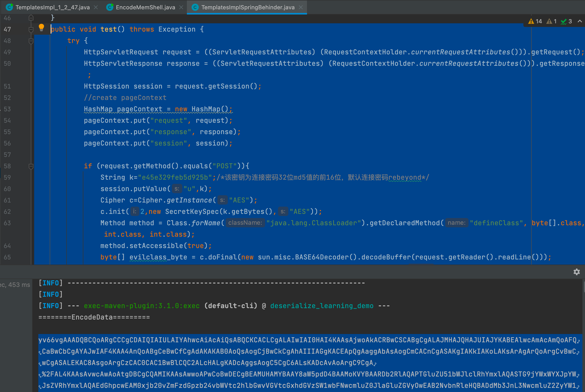Click the 14 warnings indicator icon
The height and width of the screenshot is (392, 585).
pyautogui.click(x=531, y=21)
